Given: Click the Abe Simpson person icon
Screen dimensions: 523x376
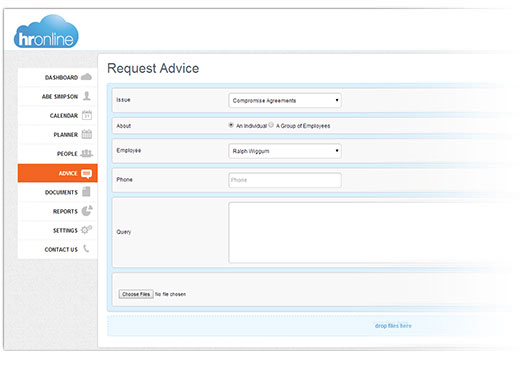Looking at the screenshot, I should [x=87, y=96].
